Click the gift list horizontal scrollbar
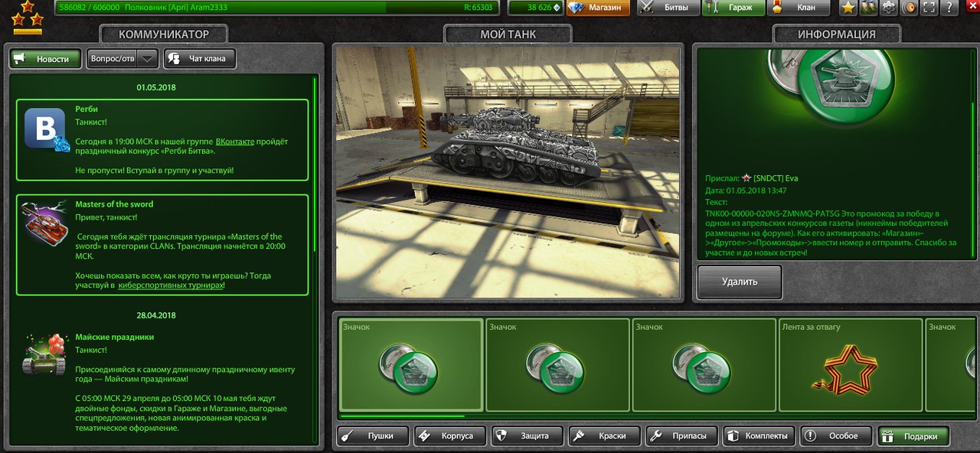The width and height of the screenshot is (980, 453). click(401, 417)
